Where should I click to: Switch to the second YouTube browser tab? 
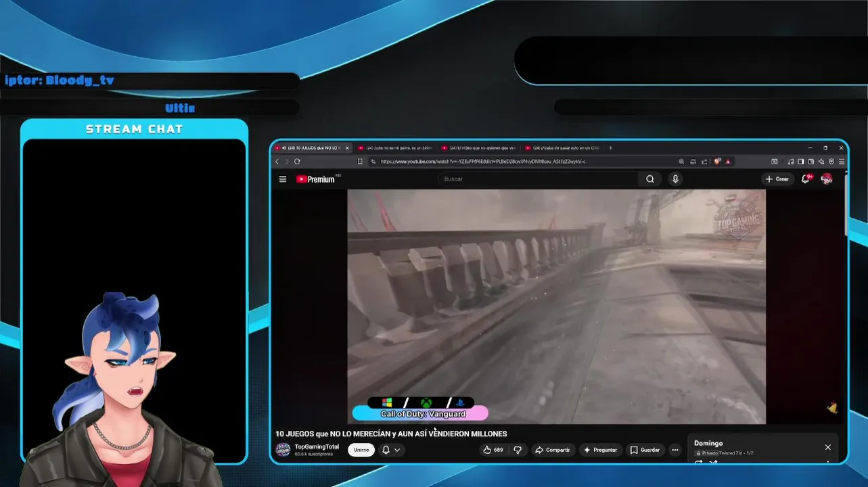point(396,147)
